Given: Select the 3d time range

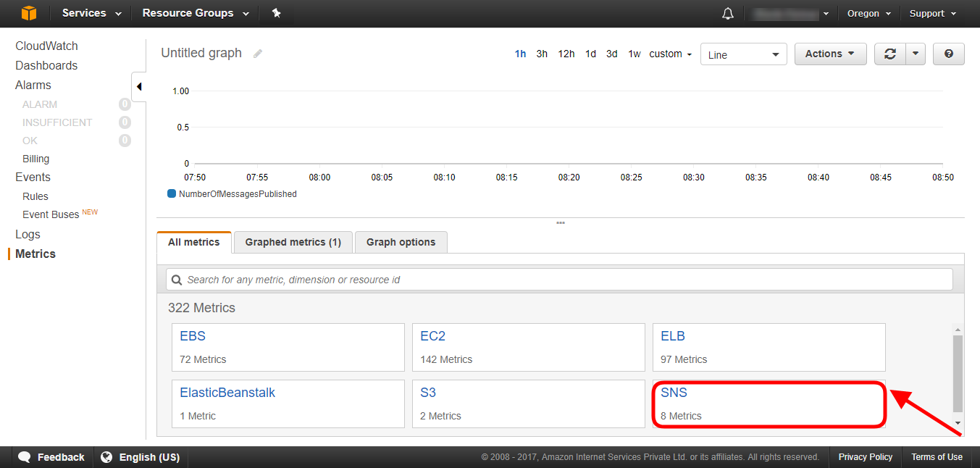Looking at the screenshot, I should coord(612,54).
